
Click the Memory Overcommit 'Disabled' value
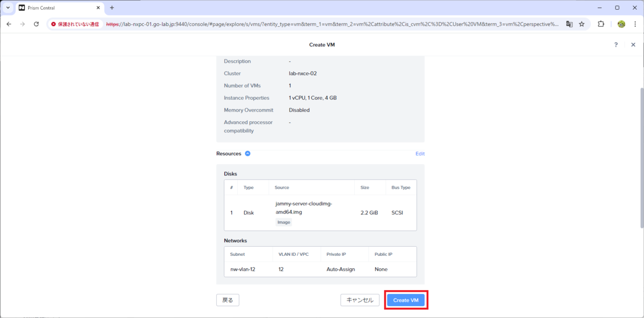tap(299, 110)
